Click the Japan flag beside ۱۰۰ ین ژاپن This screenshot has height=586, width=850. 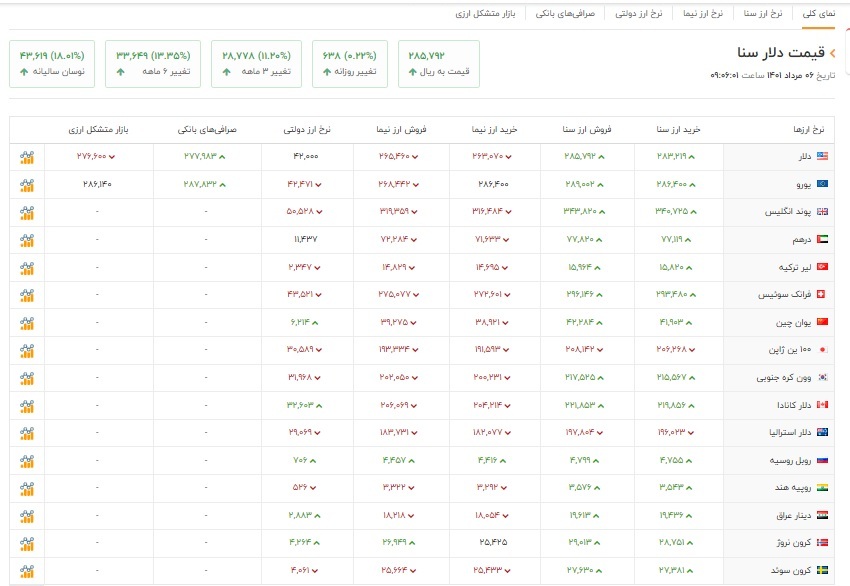[822, 350]
